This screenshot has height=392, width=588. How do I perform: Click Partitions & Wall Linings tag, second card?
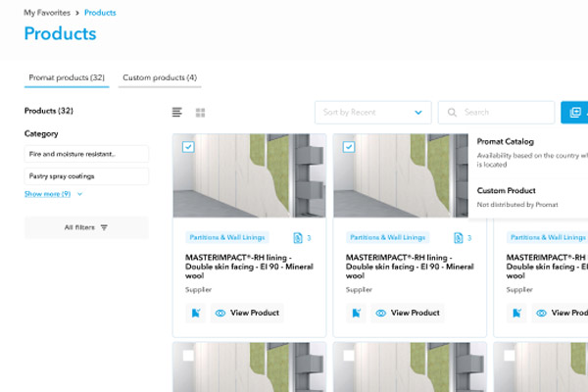pyautogui.click(x=388, y=237)
